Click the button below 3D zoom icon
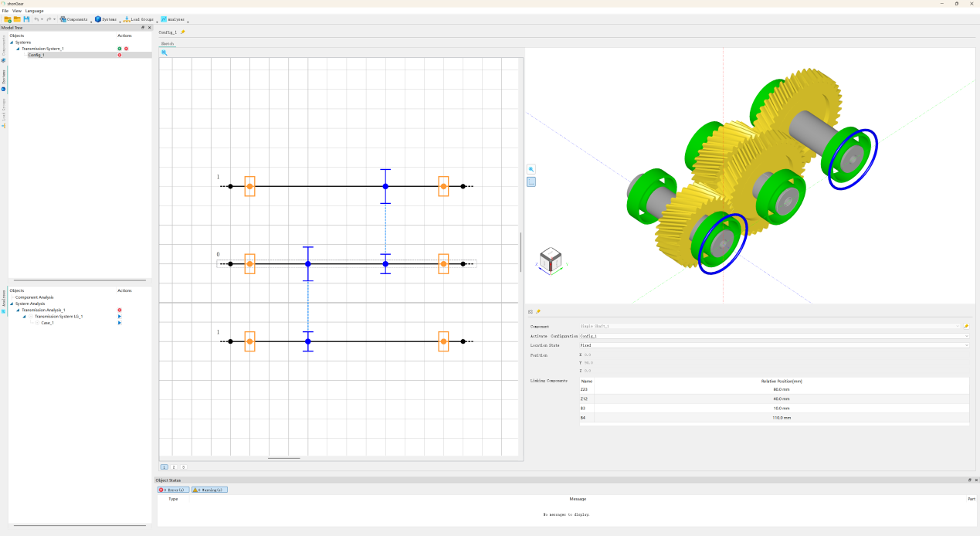The height and width of the screenshot is (536, 980). [x=531, y=182]
